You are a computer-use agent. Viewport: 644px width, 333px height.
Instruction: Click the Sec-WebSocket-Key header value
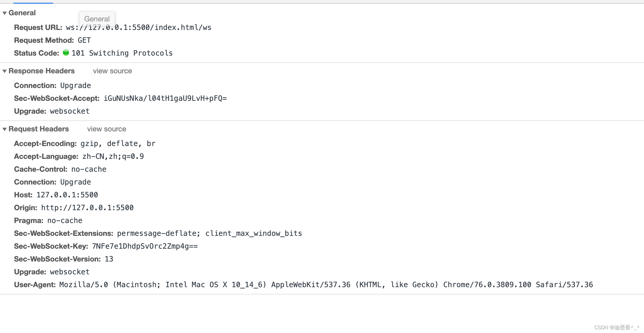(145, 246)
